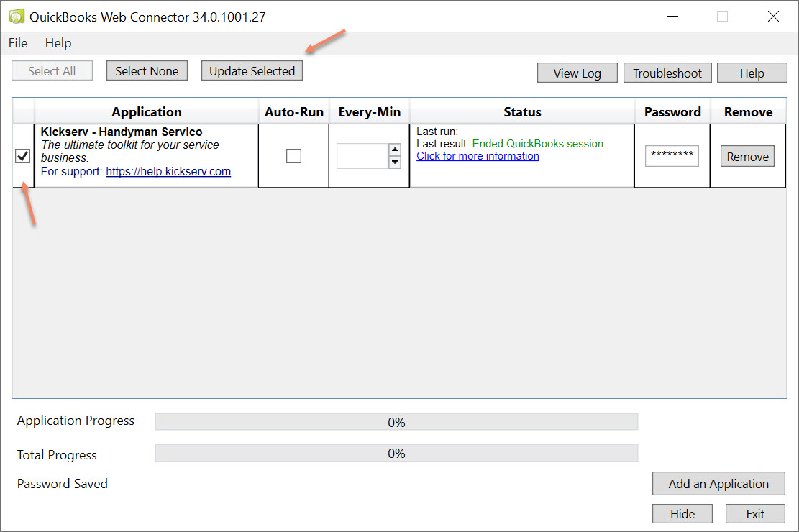Click the Status column header
Viewport: 799px width, 532px height.
(522, 111)
